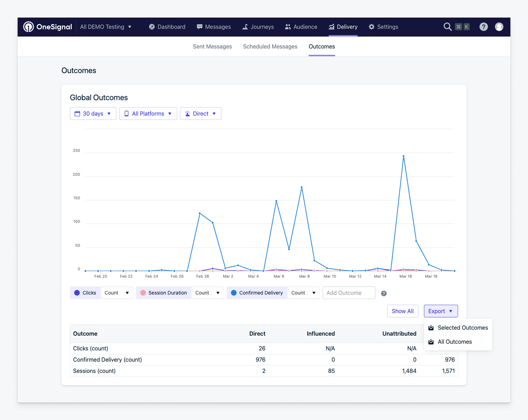Viewport: 528px width, 420px height.
Task: Open the user profile avatar
Action: (499, 27)
